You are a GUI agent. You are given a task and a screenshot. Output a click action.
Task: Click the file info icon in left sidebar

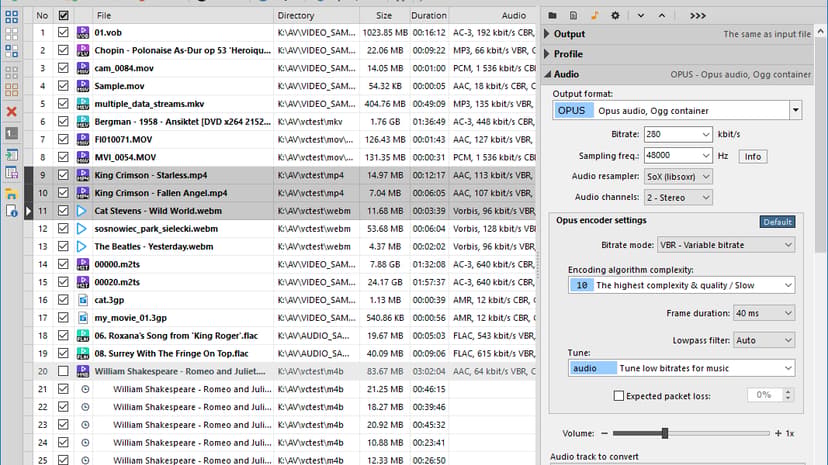point(11,211)
